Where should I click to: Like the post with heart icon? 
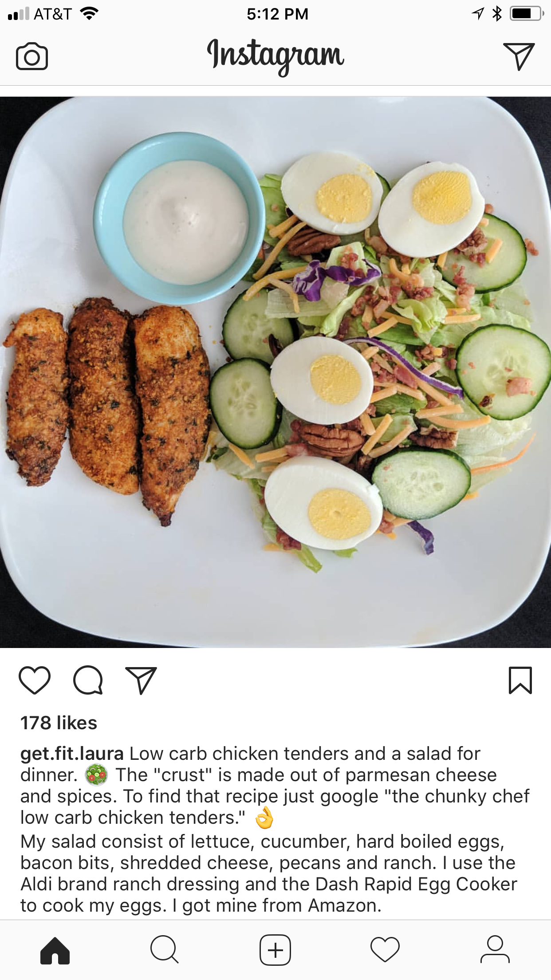coord(35,680)
